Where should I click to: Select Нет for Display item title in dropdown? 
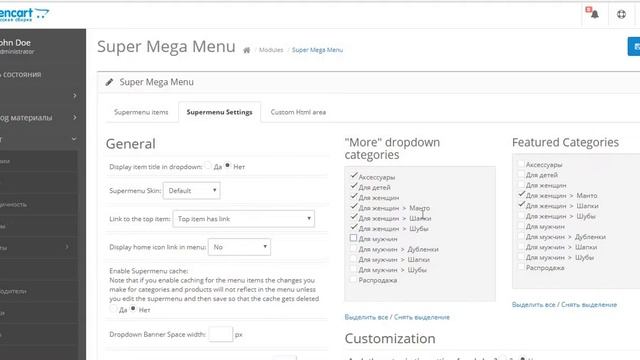[228, 165]
